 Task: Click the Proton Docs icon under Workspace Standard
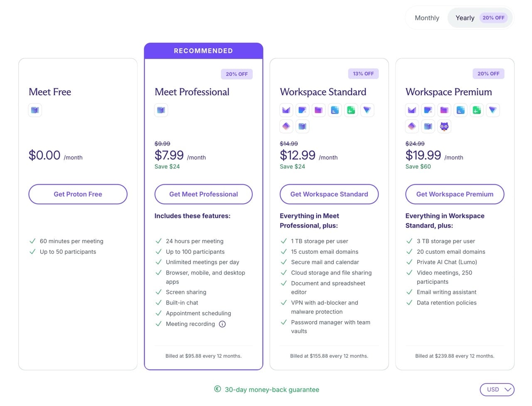point(335,110)
